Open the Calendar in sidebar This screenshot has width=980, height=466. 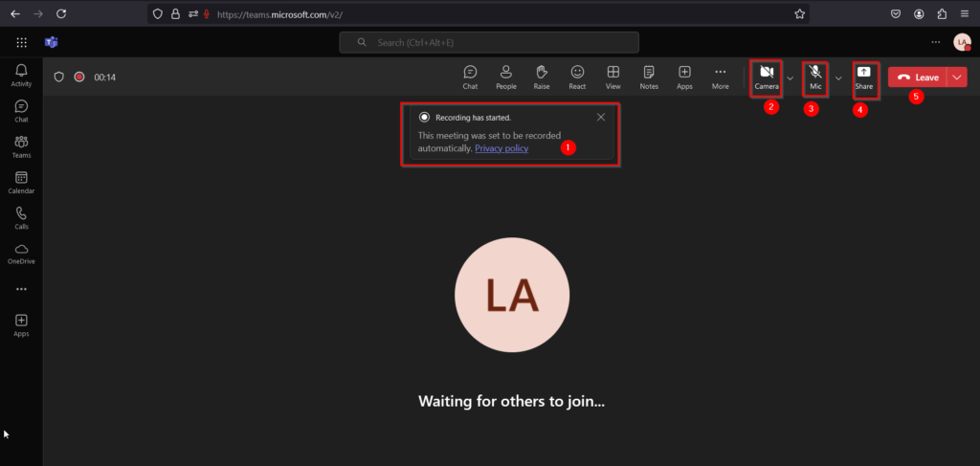point(21,183)
